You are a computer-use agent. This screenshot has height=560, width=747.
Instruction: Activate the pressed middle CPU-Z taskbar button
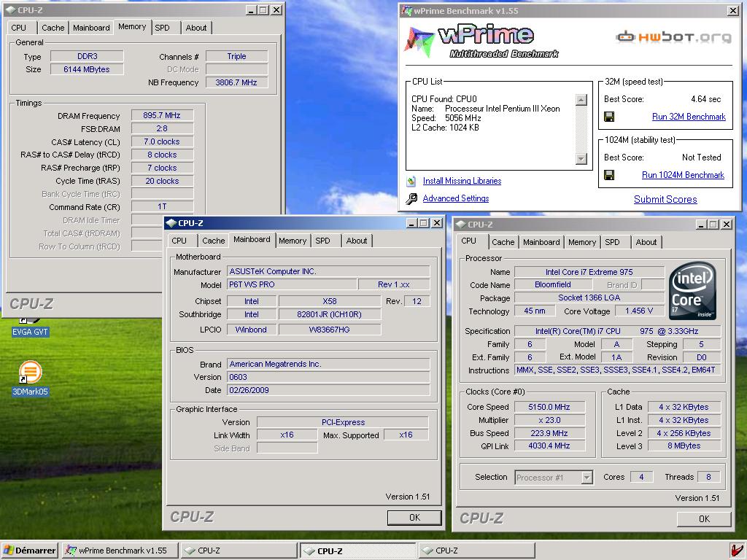point(357,551)
